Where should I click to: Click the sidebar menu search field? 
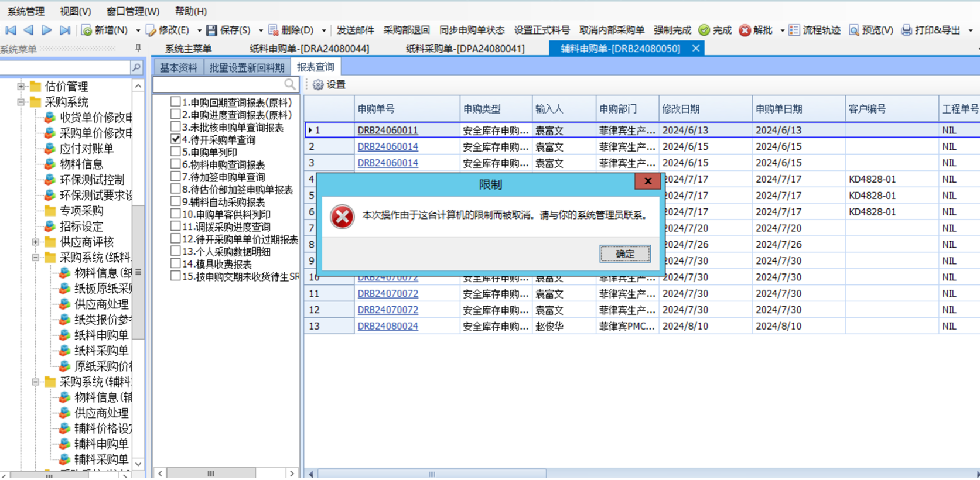tap(65, 68)
